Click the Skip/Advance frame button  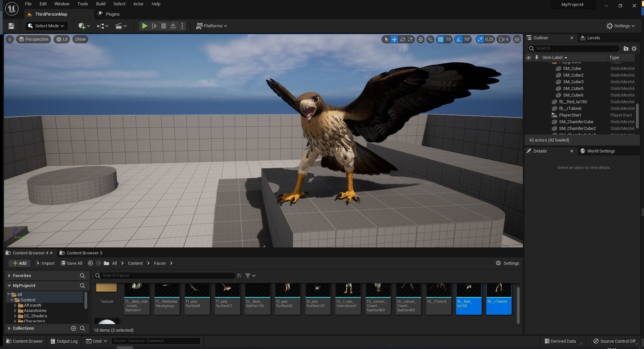(x=154, y=26)
